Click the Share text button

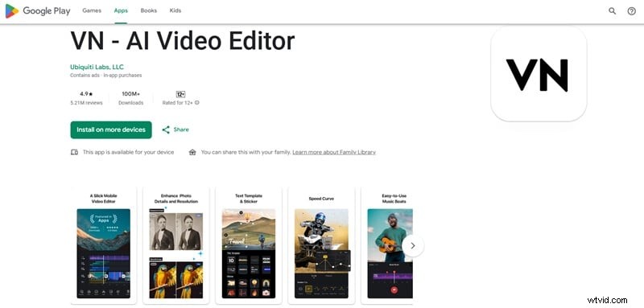pyautogui.click(x=181, y=129)
